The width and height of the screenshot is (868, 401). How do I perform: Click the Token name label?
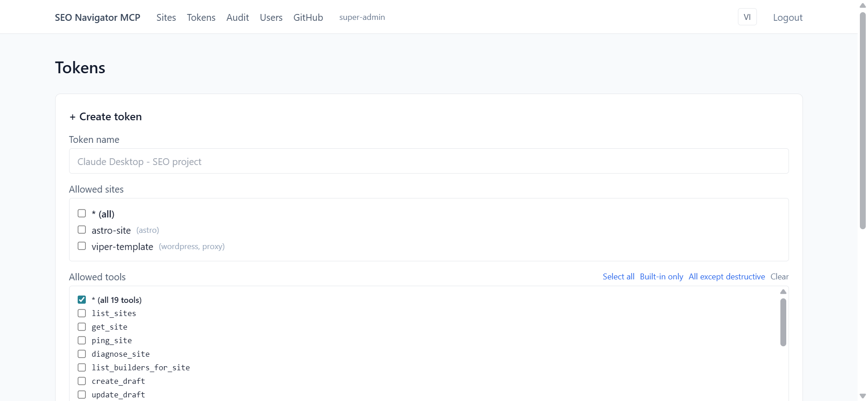pos(94,140)
